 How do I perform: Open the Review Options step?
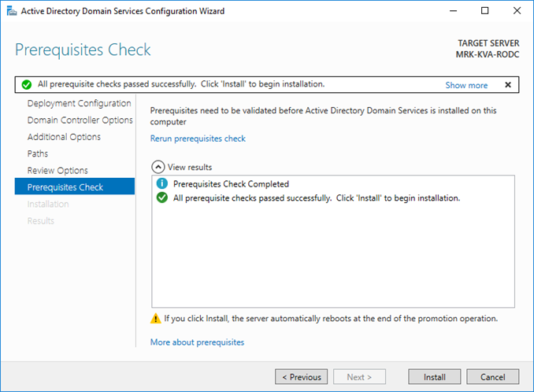57,170
